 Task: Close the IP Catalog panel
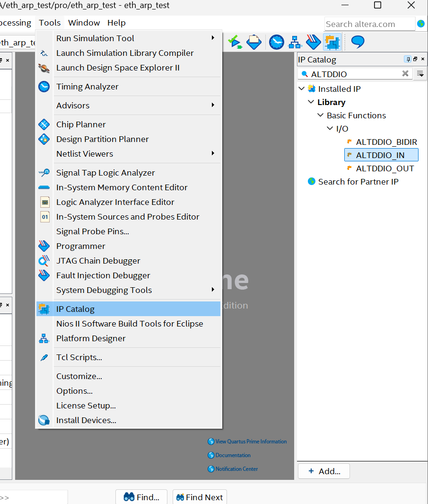tap(423, 59)
